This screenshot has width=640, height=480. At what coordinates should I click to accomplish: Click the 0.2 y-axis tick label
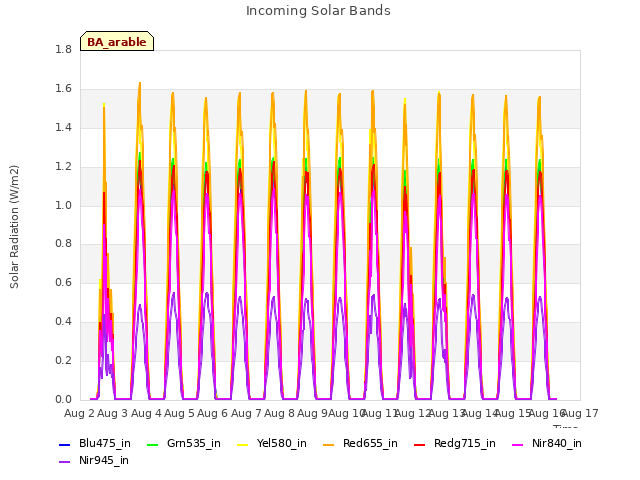pyautogui.click(x=63, y=360)
